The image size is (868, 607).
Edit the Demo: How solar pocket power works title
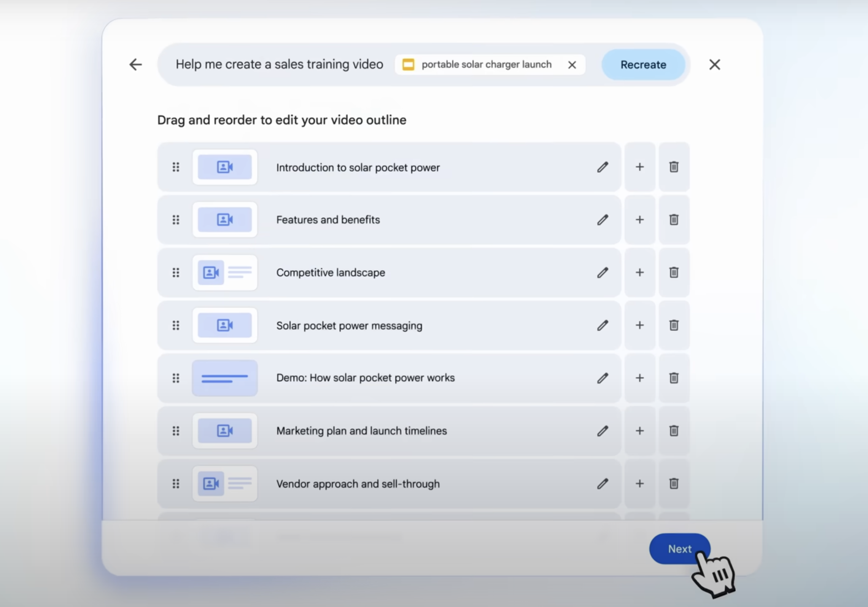pyautogui.click(x=602, y=378)
